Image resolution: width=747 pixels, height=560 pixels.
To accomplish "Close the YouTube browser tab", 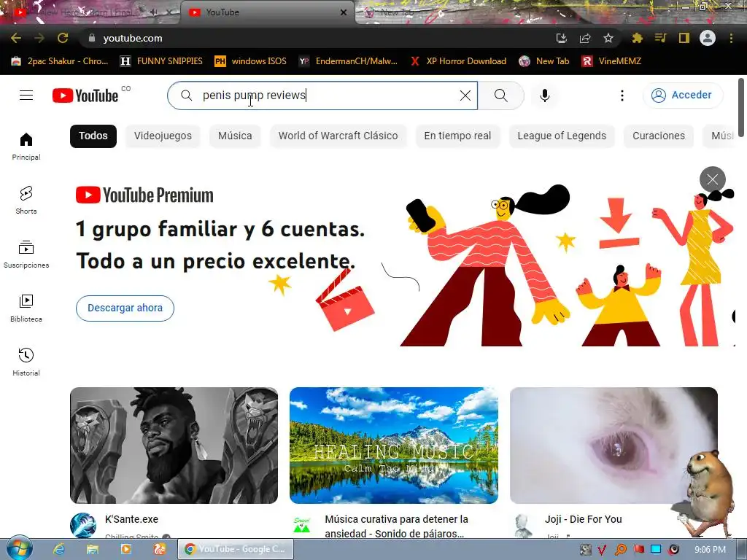I will pos(344,12).
